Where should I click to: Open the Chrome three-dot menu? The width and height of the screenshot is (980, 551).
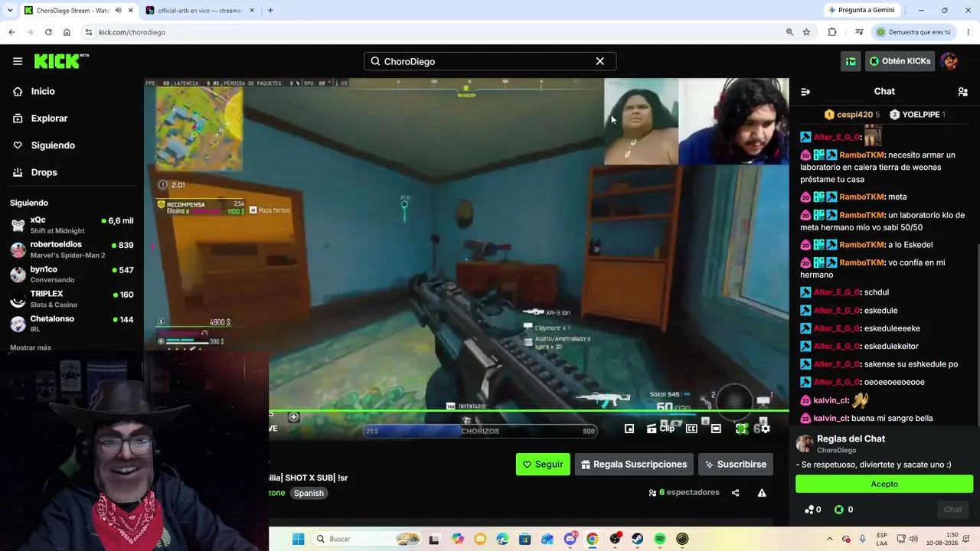969,32
